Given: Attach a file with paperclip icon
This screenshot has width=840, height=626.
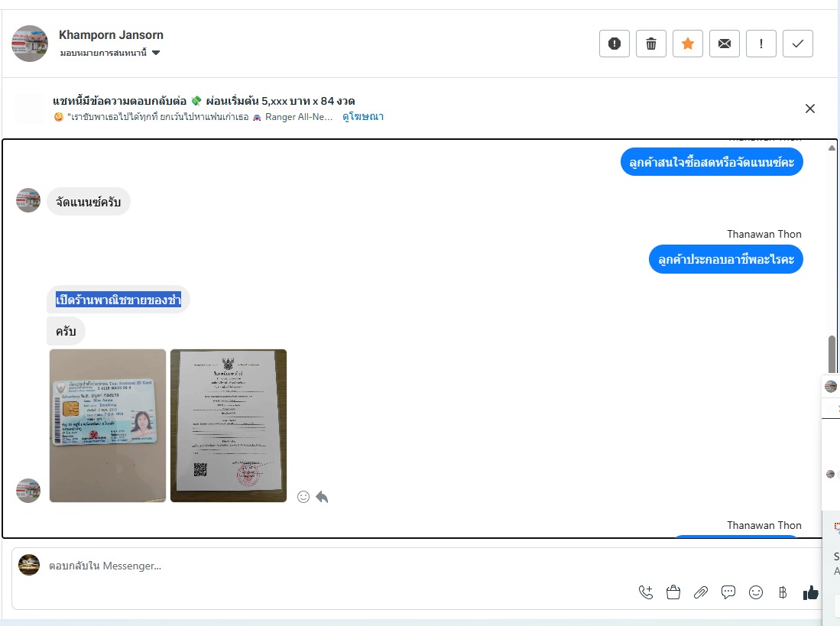Looking at the screenshot, I should 701,592.
